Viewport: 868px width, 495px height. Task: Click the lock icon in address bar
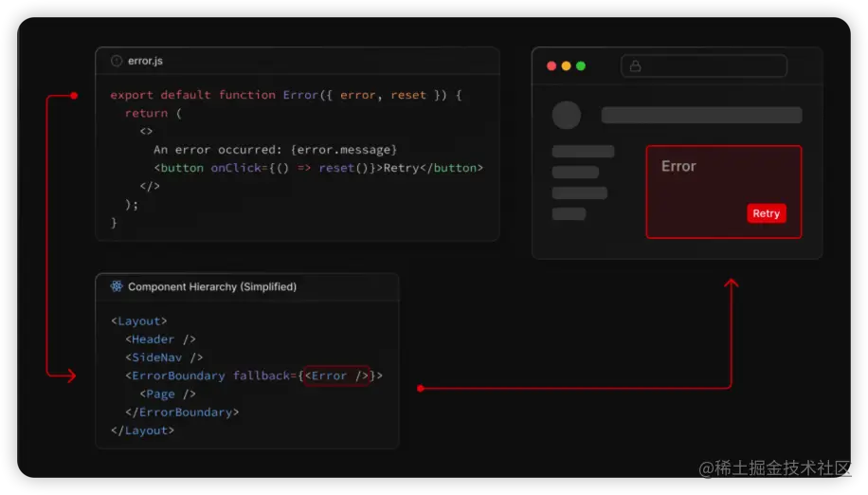(636, 65)
